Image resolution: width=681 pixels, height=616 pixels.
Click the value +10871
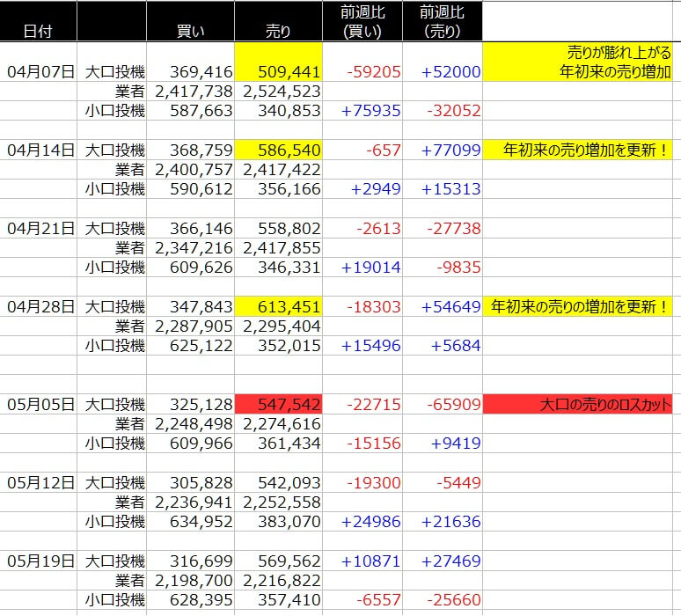(x=371, y=561)
